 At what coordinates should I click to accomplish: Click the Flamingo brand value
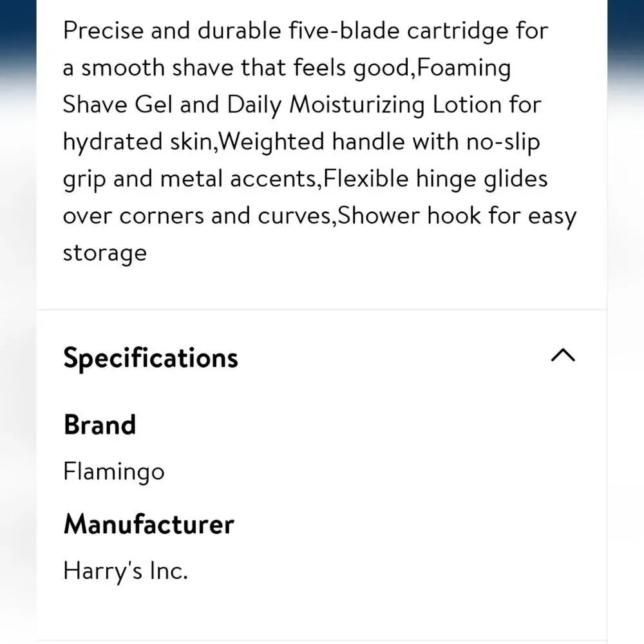click(x=114, y=471)
